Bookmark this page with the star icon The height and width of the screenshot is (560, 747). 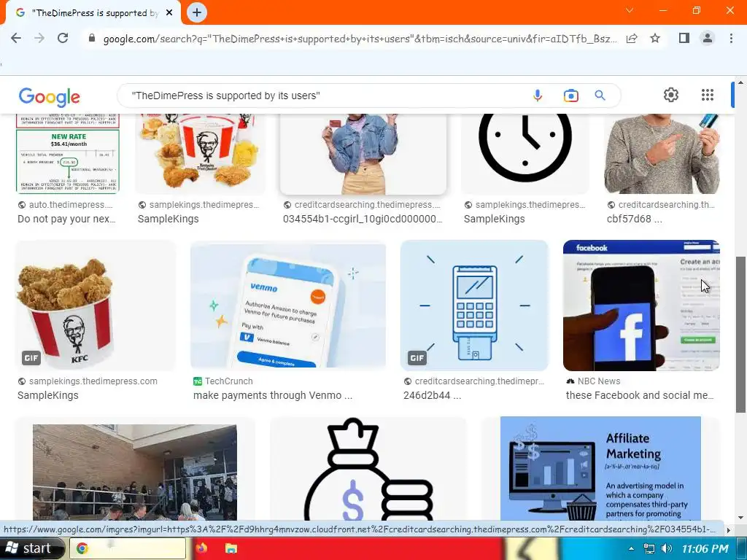[x=655, y=38]
